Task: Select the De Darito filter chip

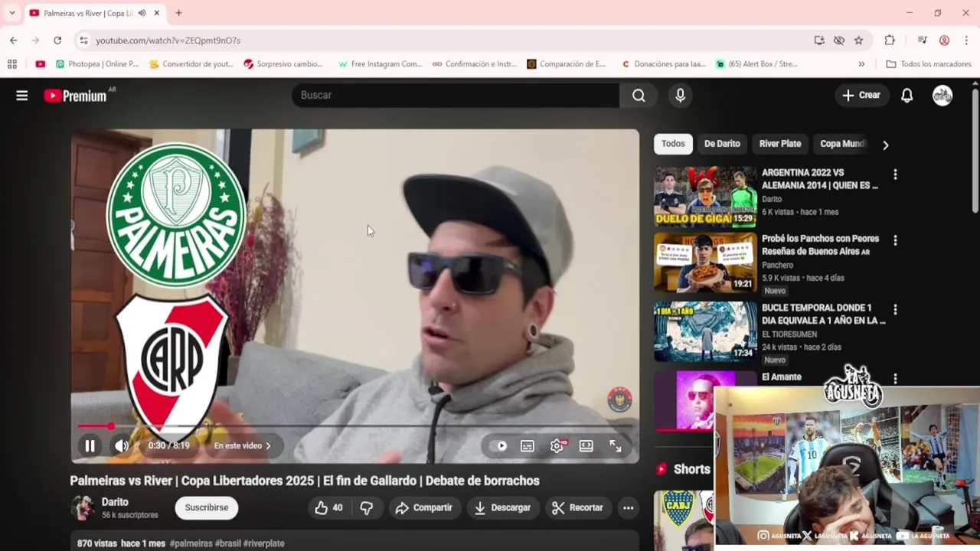Action: point(722,144)
